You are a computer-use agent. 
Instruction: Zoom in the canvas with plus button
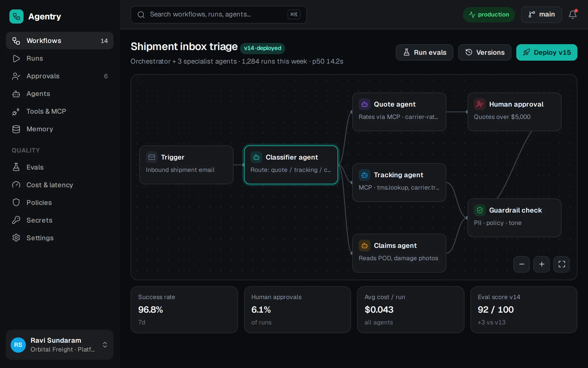pyautogui.click(x=542, y=264)
